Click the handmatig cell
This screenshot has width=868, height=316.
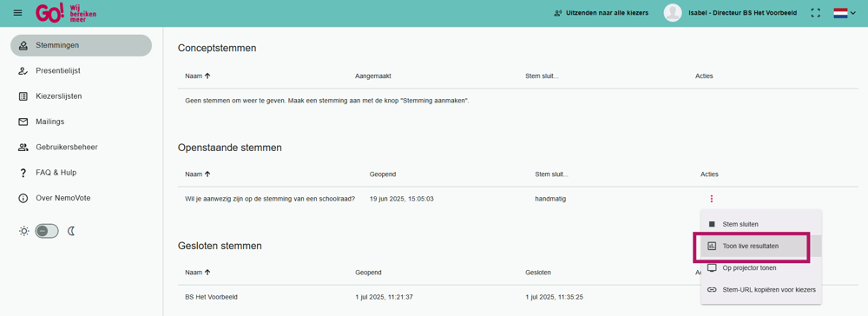[x=550, y=199]
